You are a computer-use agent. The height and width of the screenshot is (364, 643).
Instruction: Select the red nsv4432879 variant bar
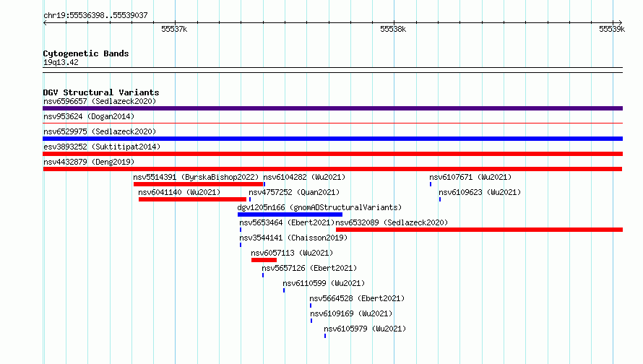tap(332, 169)
